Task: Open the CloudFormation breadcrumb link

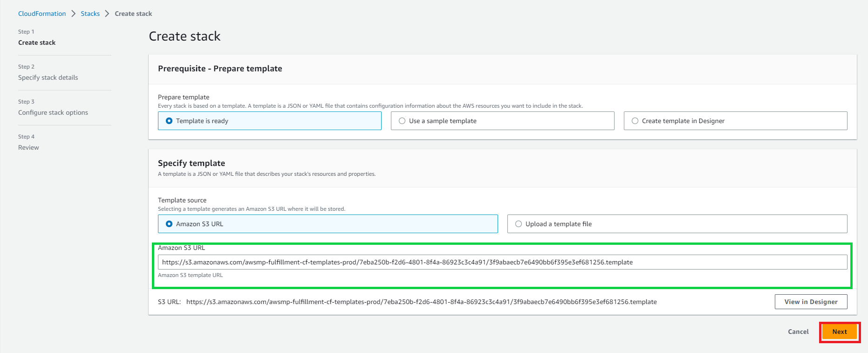Action: click(x=42, y=14)
